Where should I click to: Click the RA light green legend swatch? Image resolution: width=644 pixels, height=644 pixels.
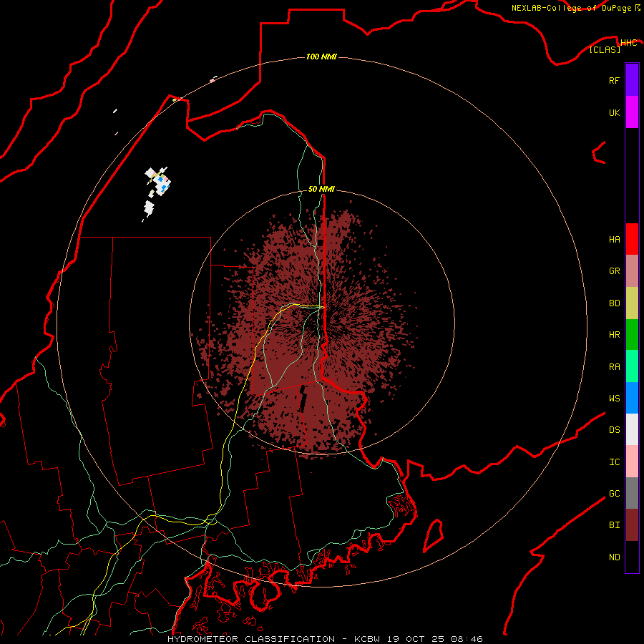pyautogui.click(x=632, y=366)
